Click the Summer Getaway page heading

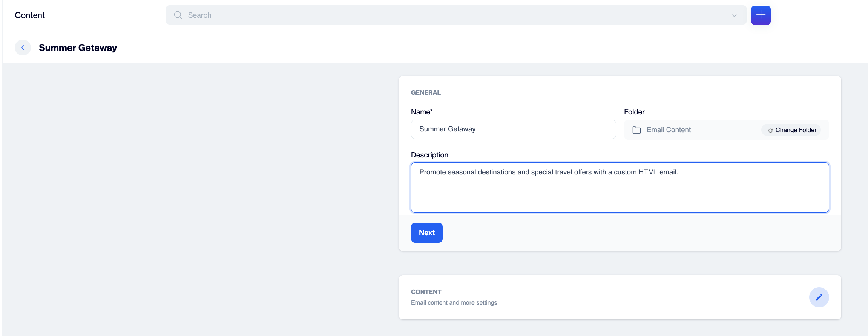pyautogui.click(x=78, y=48)
